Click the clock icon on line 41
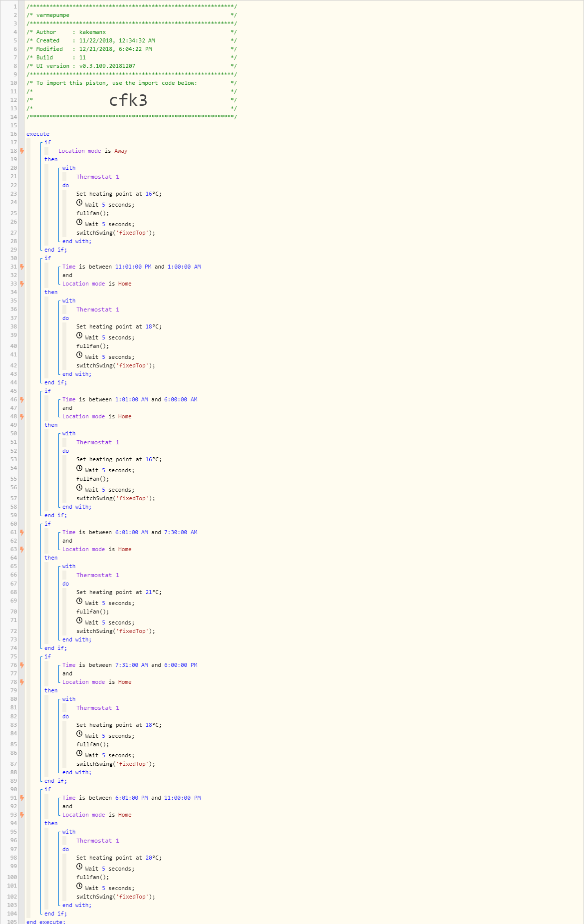 click(x=79, y=355)
